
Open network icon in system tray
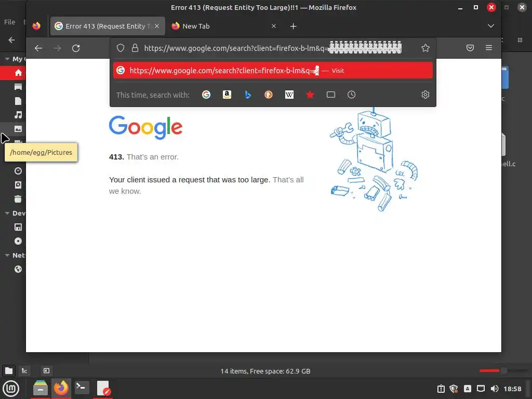[x=481, y=389]
